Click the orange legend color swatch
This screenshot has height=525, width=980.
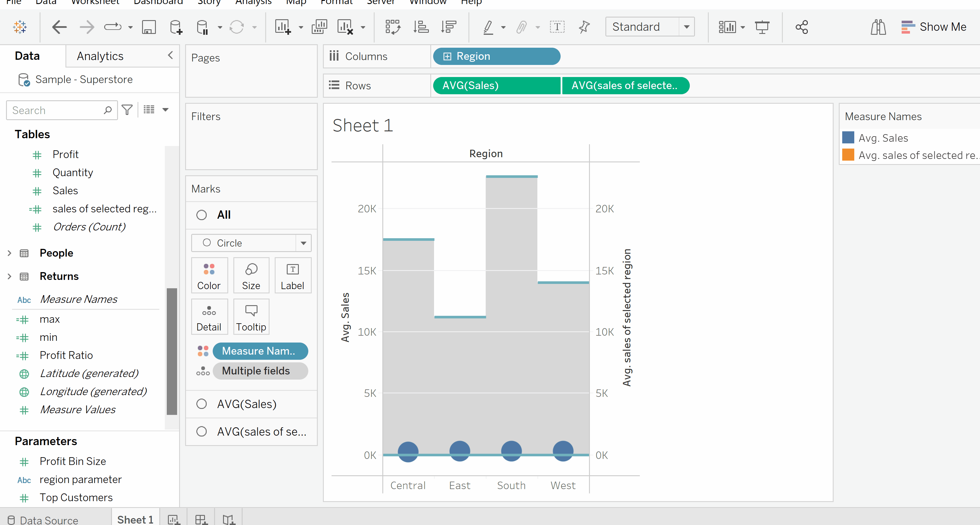848,155
